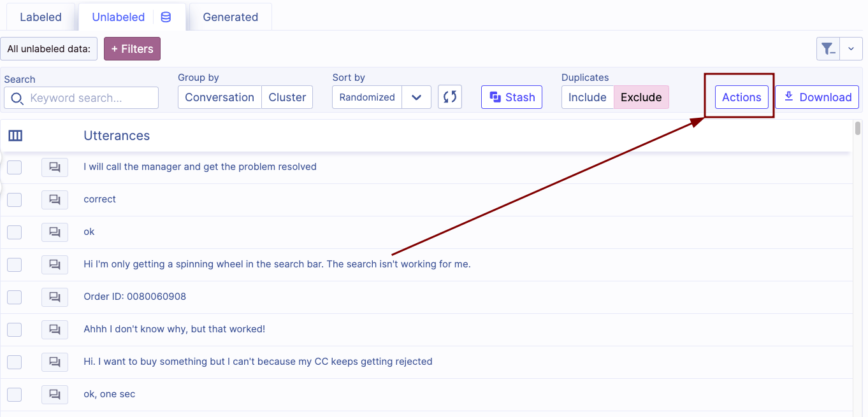Select checkbox for 'Ahhh I don't know why' row
The image size is (868, 417).
click(x=14, y=330)
